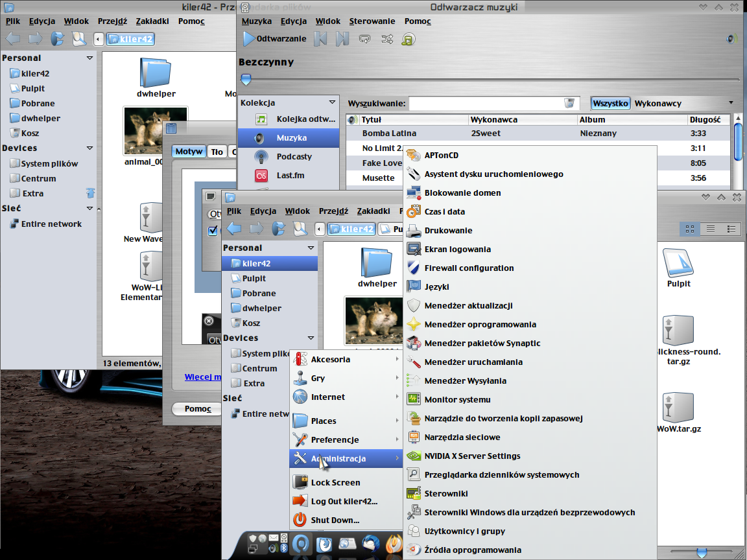Click Lock Screen in the main menu
This screenshot has height=560, width=747.
tap(346, 482)
